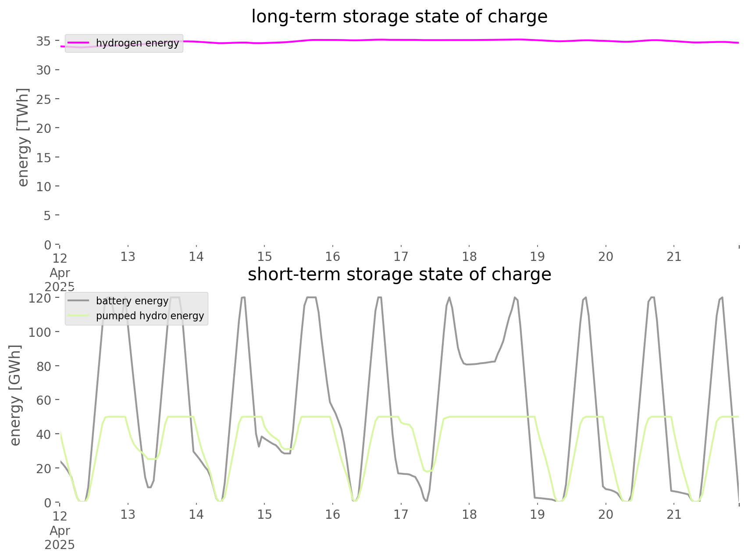Click the gray battery legend line swatch
Image resolution: width=748 pixels, height=560 pixels.
(79, 301)
